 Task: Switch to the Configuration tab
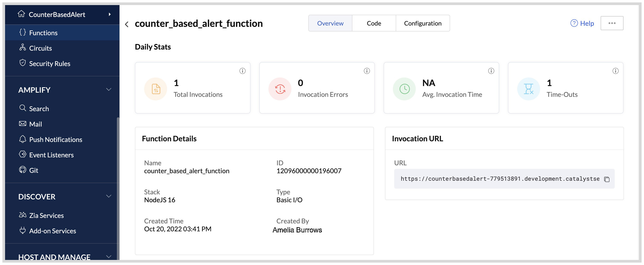[423, 23]
